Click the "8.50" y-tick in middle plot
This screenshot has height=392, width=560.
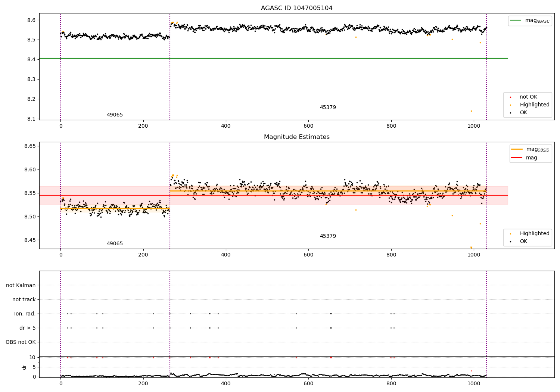30,217
